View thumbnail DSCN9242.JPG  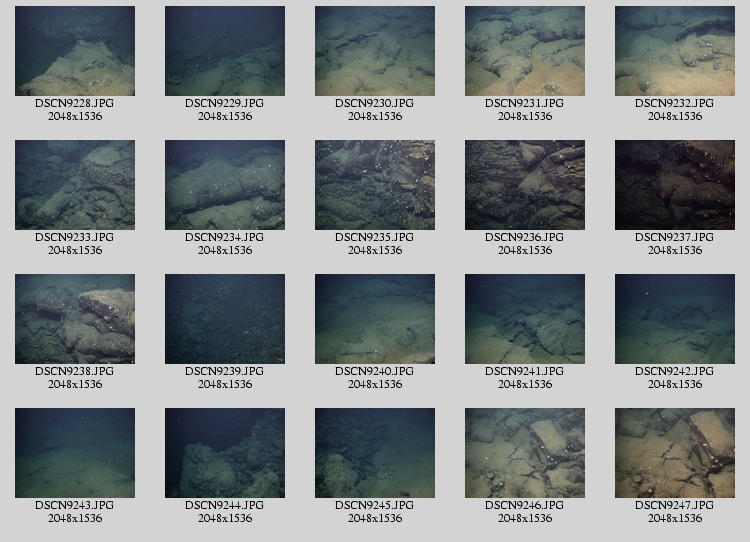675,319
